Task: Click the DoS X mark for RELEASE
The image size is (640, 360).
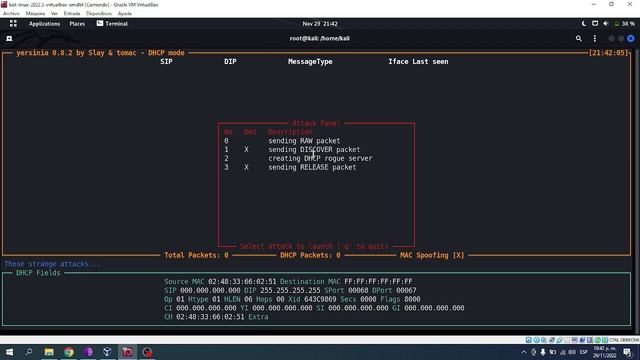Action: [x=246, y=167]
